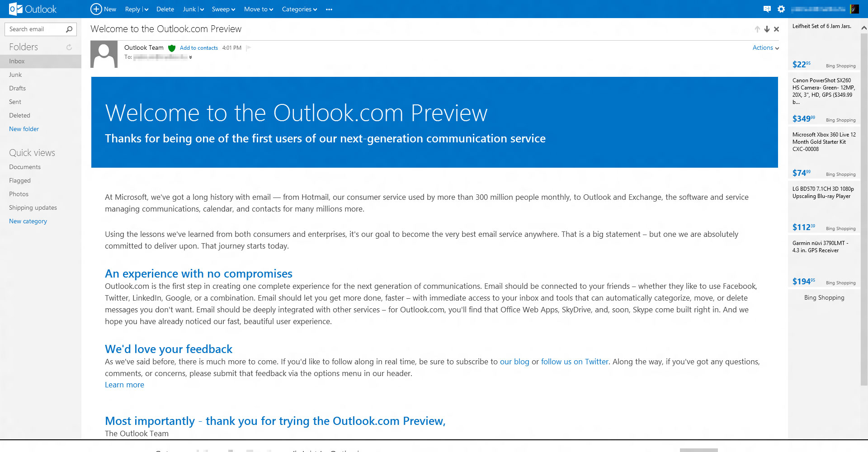This screenshot has height=452, width=868.
Task: Open the more options ellipsis
Action: [329, 9]
